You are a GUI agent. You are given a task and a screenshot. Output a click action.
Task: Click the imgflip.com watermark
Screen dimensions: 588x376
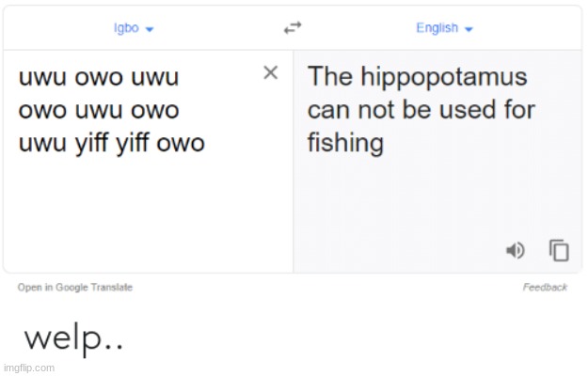tap(29, 368)
